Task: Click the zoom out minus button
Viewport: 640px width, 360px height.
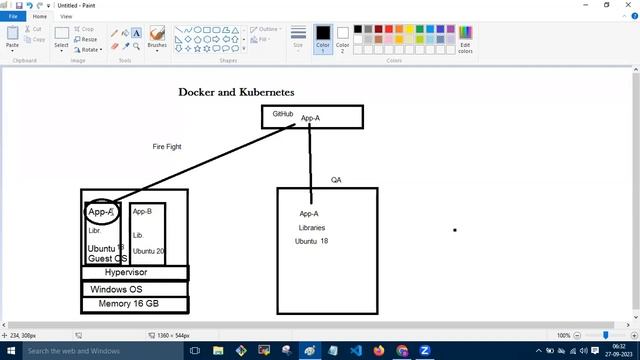Action: point(577,336)
